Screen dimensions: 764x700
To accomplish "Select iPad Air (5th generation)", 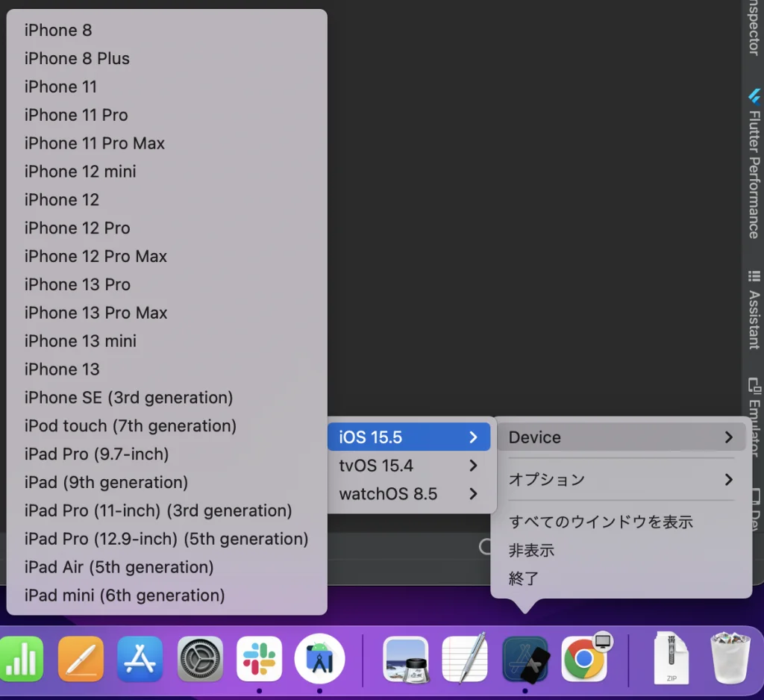I will (166, 567).
